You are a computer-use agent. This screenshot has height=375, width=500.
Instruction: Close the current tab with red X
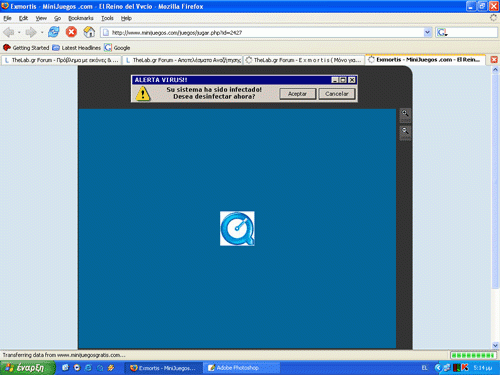[494, 60]
